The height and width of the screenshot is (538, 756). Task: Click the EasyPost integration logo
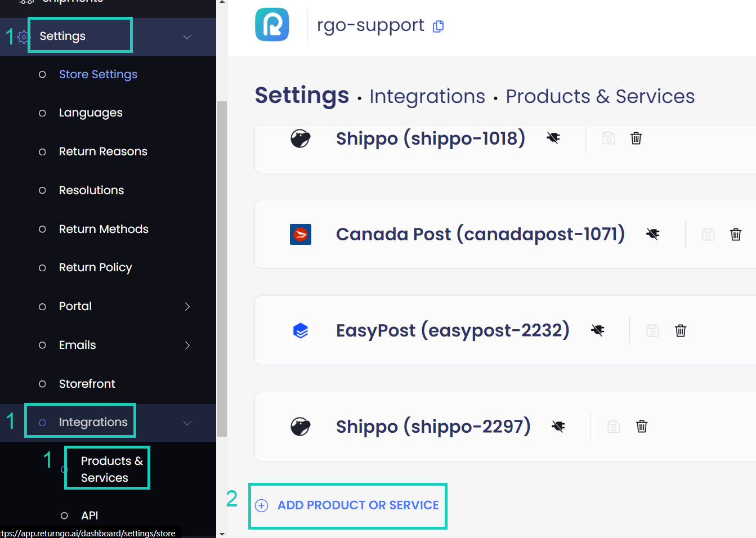(301, 330)
